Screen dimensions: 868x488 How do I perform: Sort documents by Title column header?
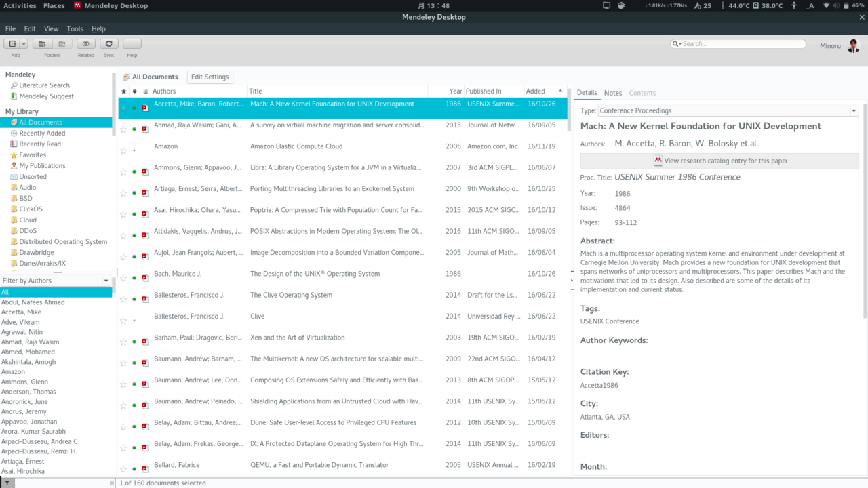[x=337, y=91]
